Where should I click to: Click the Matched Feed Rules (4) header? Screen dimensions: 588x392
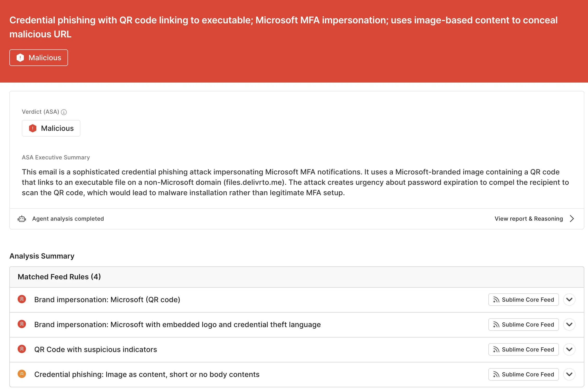point(59,277)
